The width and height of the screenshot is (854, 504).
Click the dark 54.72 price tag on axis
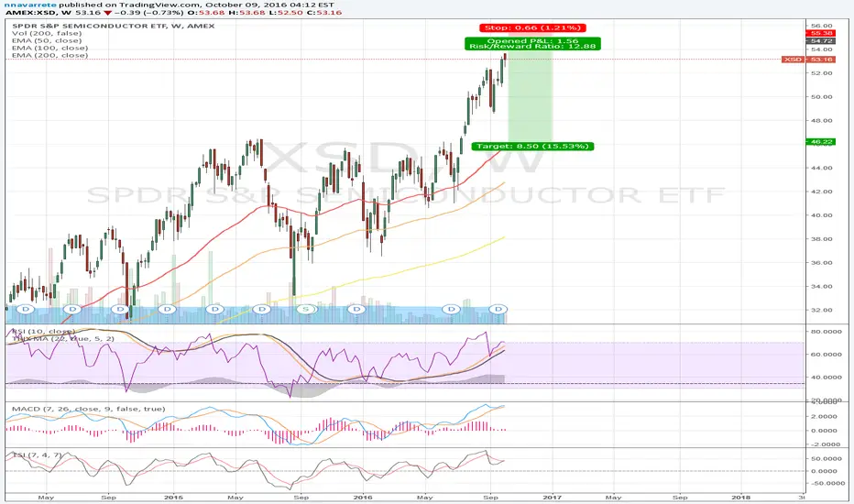click(x=821, y=41)
